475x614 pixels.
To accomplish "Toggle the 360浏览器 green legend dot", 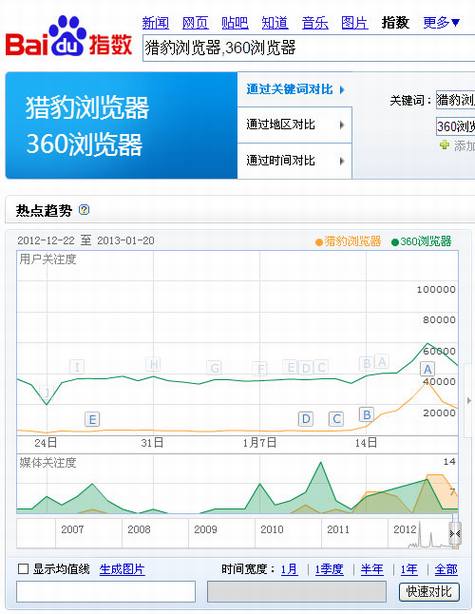I will [x=395, y=242].
